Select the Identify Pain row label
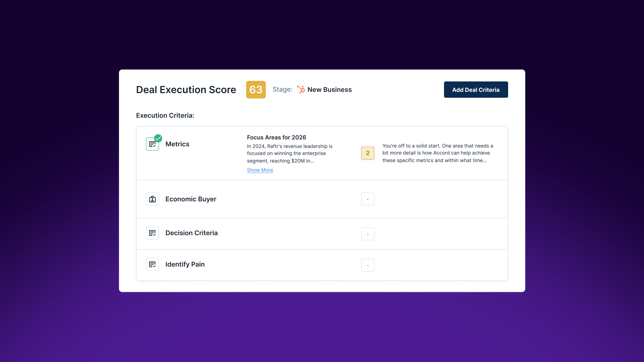 pos(185,264)
